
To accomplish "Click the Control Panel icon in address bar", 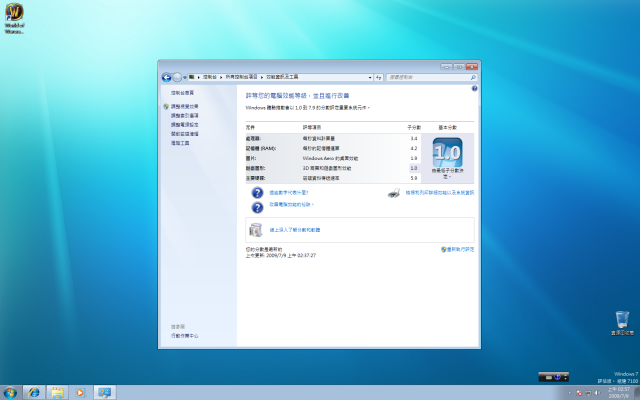I will [191, 77].
